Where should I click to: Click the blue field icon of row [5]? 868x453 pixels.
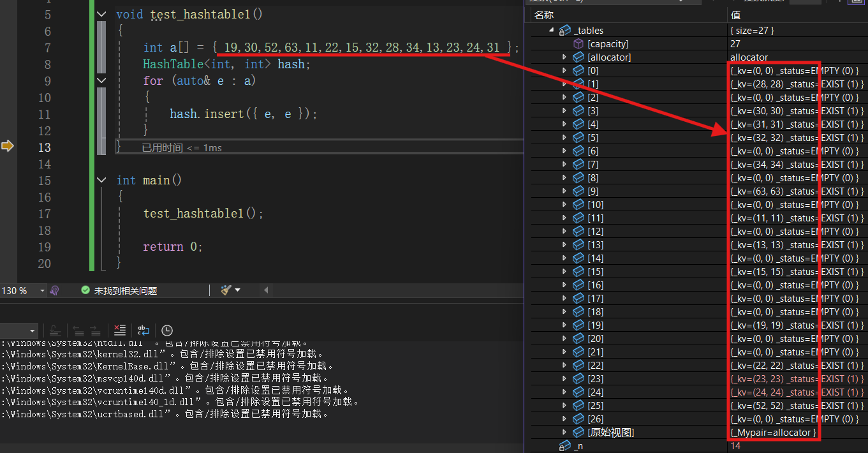[578, 138]
